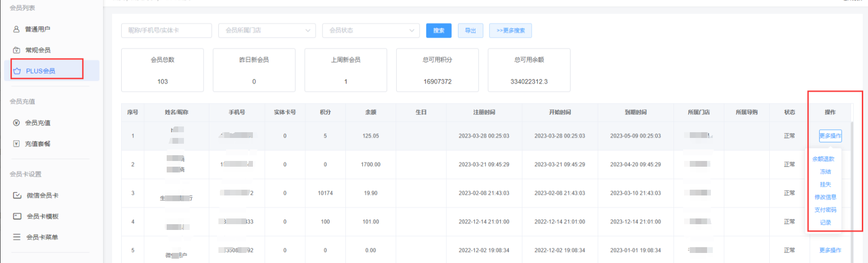The width and height of the screenshot is (868, 263).
Task: Click the 常规会员 icon in sidebar
Action: (16, 50)
